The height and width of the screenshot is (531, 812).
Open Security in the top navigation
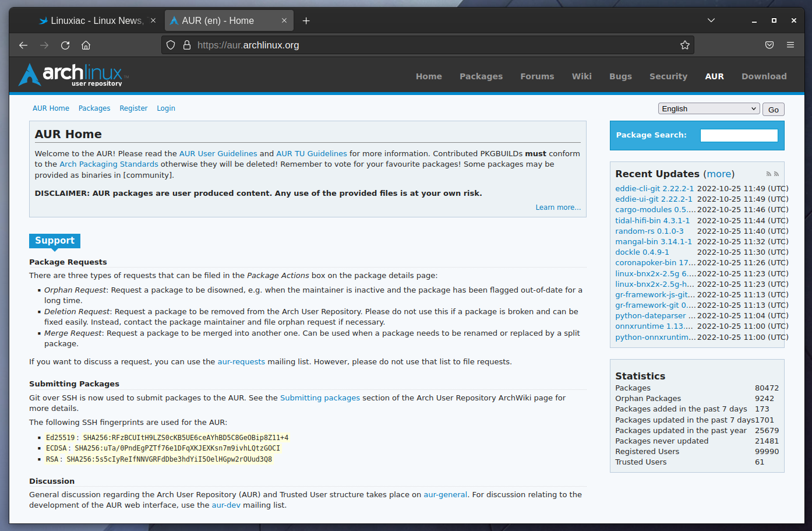point(668,76)
